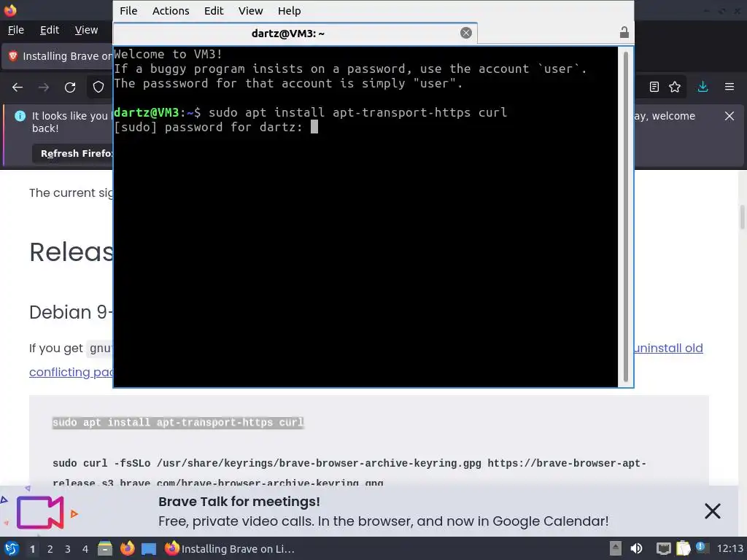Open the terminal Actions menu
This screenshot has height=560, width=747.
pyautogui.click(x=171, y=10)
